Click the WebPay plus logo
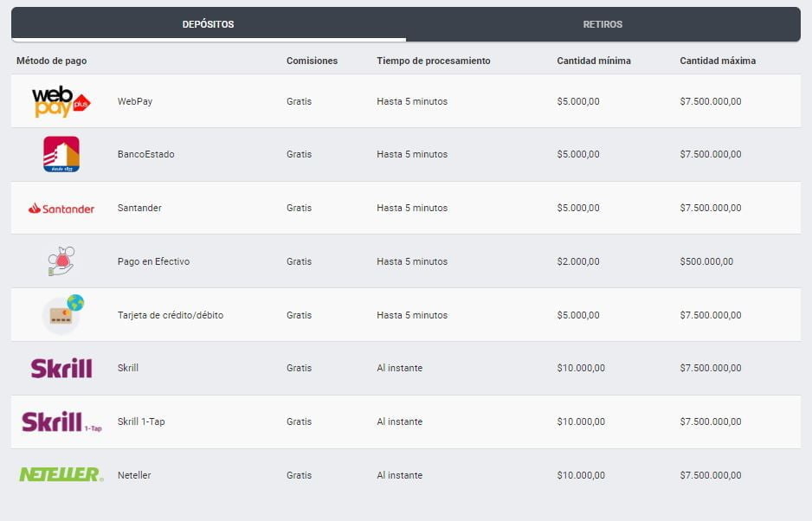Screen dimensions: 812x521 pyautogui.click(x=61, y=101)
